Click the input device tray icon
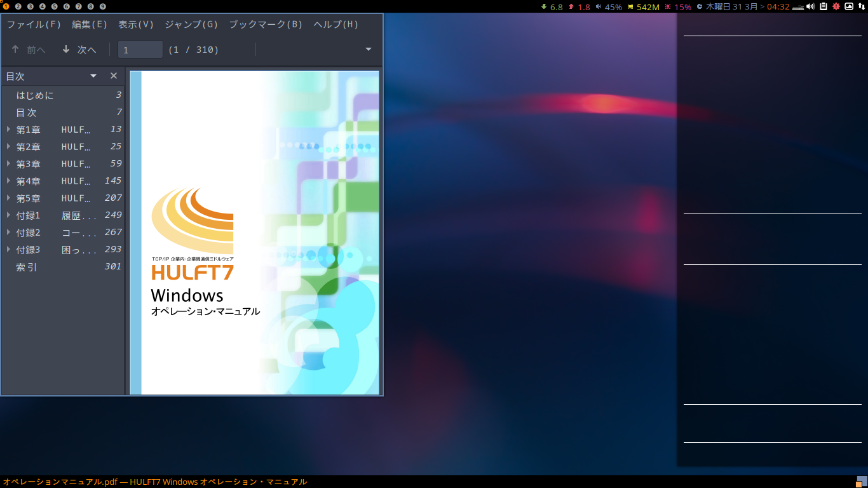The width and height of the screenshot is (868, 488). (x=798, y=7)
